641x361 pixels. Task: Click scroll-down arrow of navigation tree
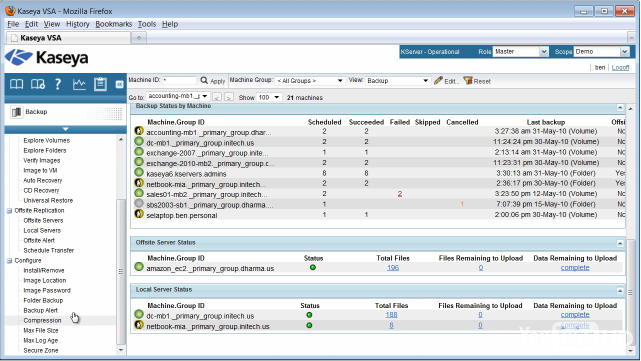(121, 350)
